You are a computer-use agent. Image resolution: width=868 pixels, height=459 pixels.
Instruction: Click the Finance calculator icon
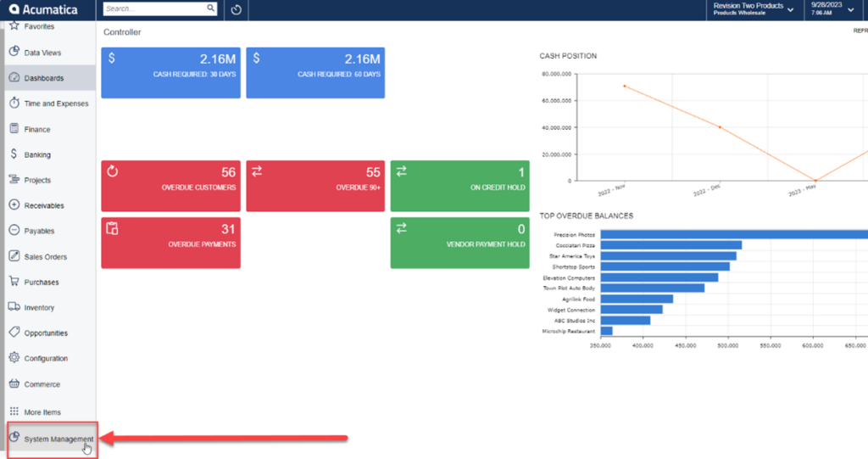coord(14,129)
